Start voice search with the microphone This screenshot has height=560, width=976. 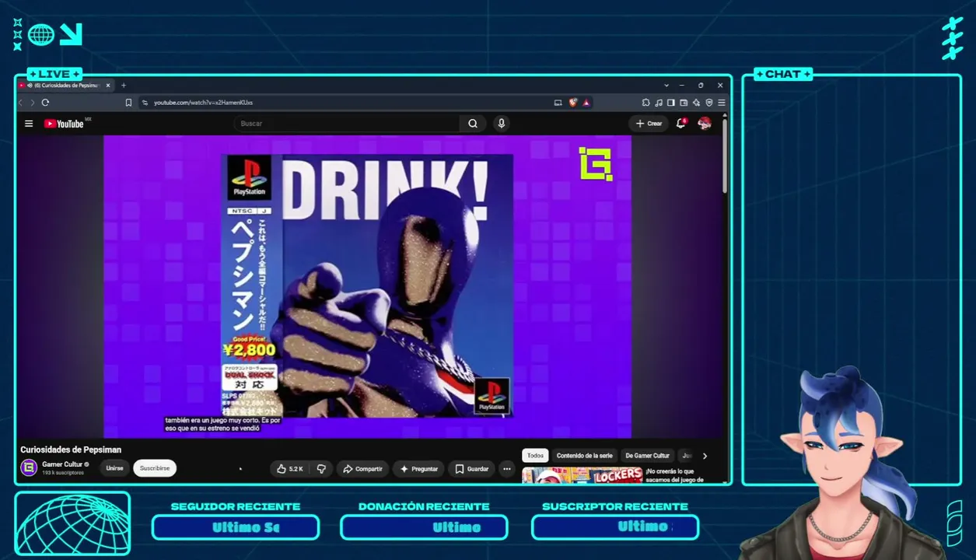click(502, 124)
